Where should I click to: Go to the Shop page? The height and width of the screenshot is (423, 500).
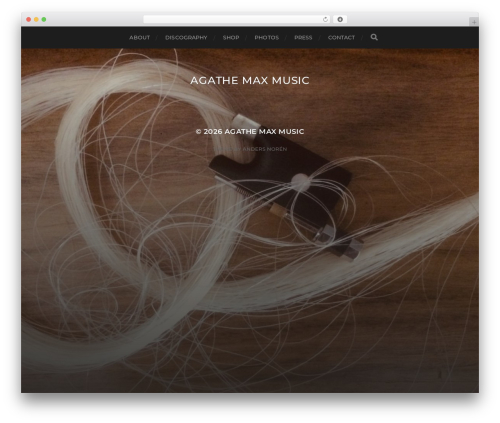(231, 37)
